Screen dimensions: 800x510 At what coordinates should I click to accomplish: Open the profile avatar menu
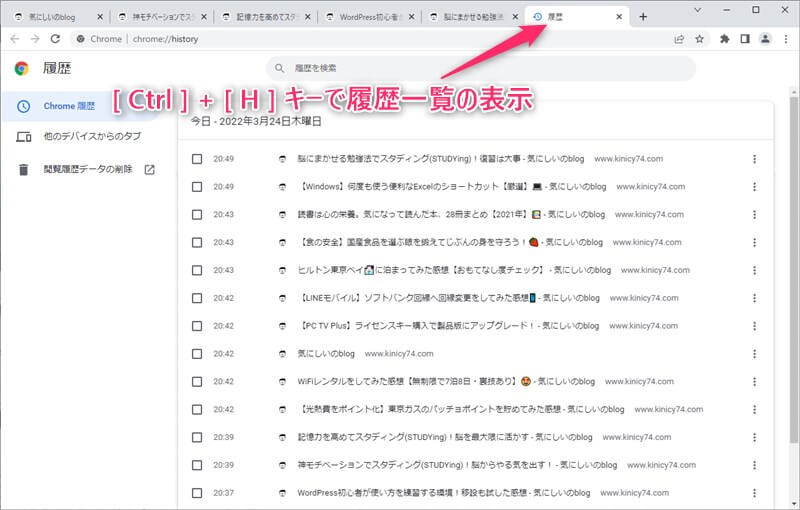[x=765, y=39]
